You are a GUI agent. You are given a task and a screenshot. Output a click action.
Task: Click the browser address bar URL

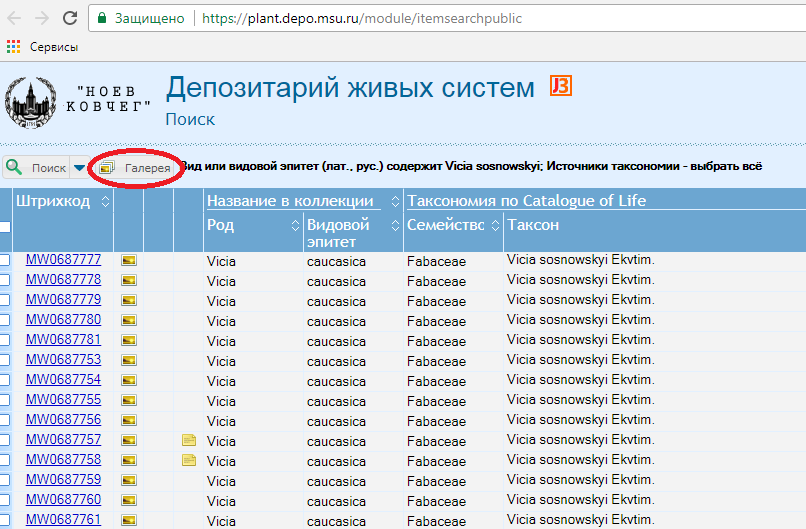point(360,18)
